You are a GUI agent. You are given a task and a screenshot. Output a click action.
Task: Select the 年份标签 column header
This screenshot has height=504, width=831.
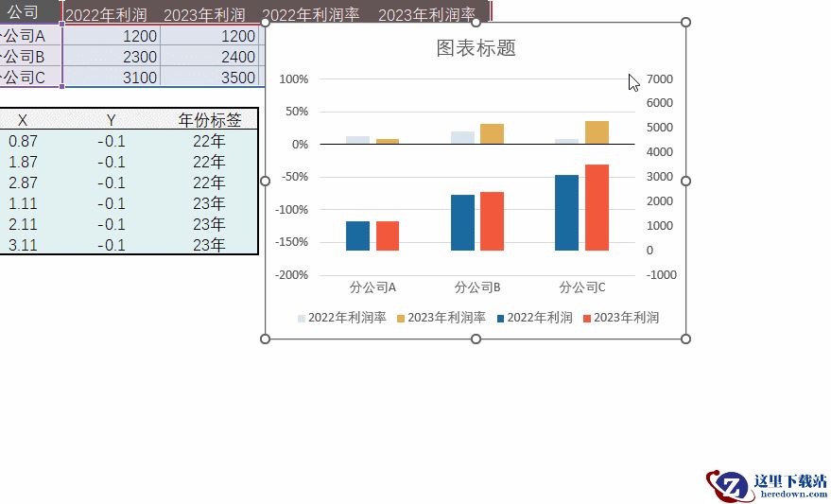click(x=209, y=120)
